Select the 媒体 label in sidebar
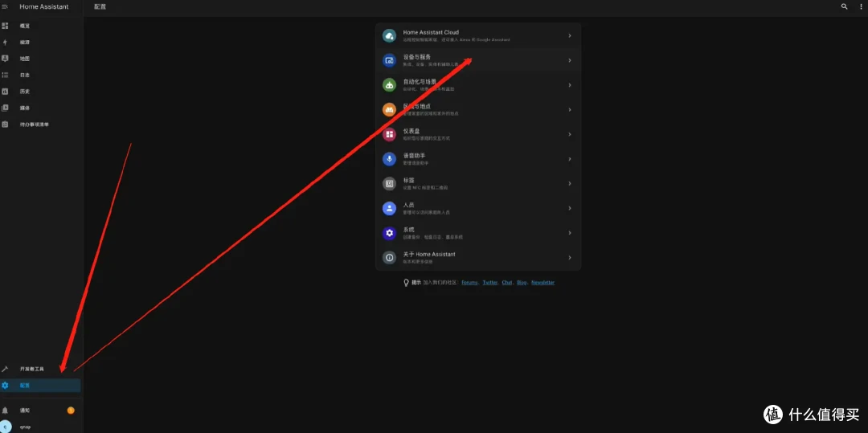 (25, 108)
